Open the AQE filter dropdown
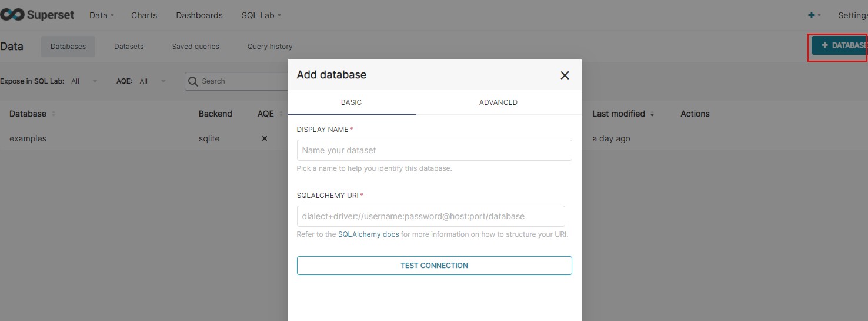Viewport: 868px width, 321px height. 153,81
